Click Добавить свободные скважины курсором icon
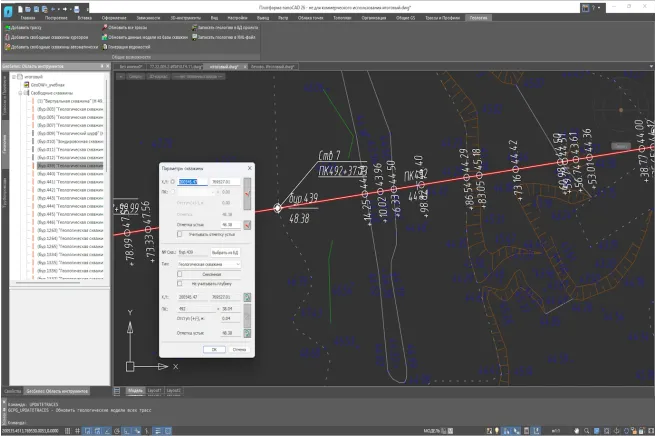656x436 pixels. click(x=6, y=37)
